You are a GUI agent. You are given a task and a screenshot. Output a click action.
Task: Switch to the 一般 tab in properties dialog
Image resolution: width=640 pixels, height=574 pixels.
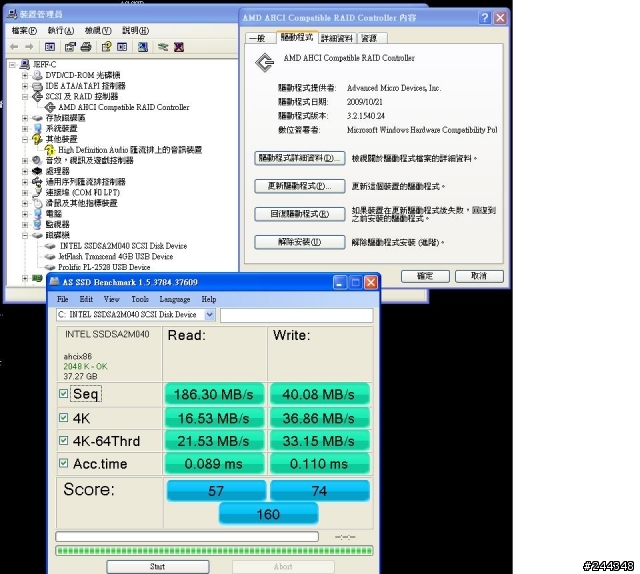[258, 38]
